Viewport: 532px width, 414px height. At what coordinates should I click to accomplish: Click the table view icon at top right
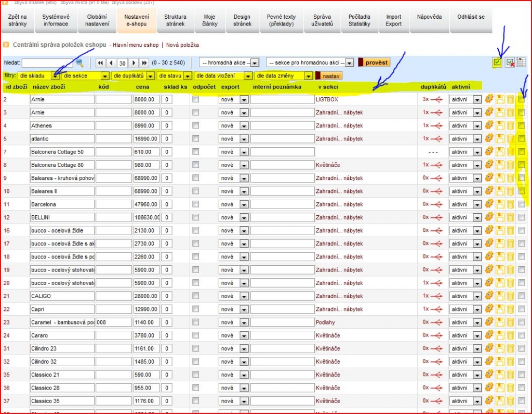[521, 62]
